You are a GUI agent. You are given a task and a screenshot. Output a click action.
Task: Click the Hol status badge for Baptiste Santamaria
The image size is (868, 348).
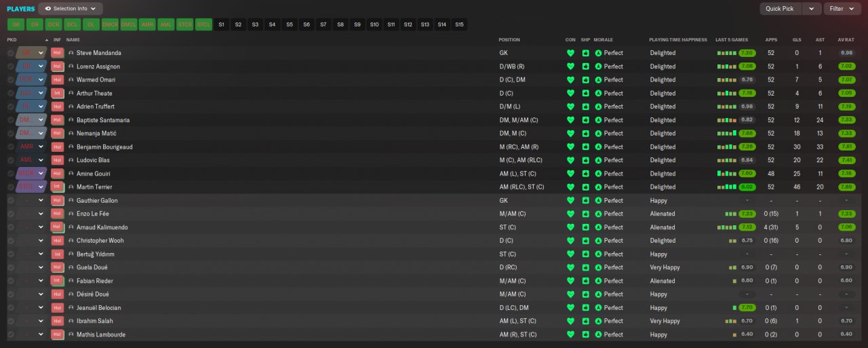point(57,120)
